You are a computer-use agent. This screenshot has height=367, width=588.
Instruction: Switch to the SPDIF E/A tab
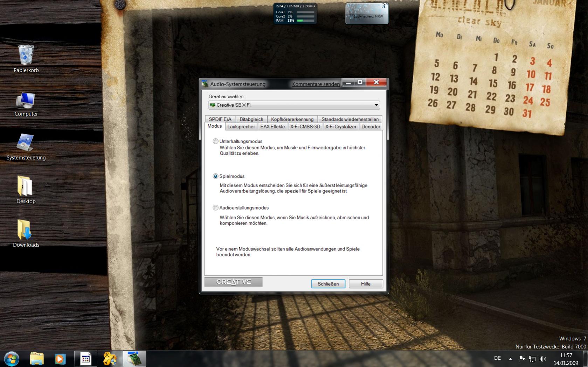click(220, 119)
